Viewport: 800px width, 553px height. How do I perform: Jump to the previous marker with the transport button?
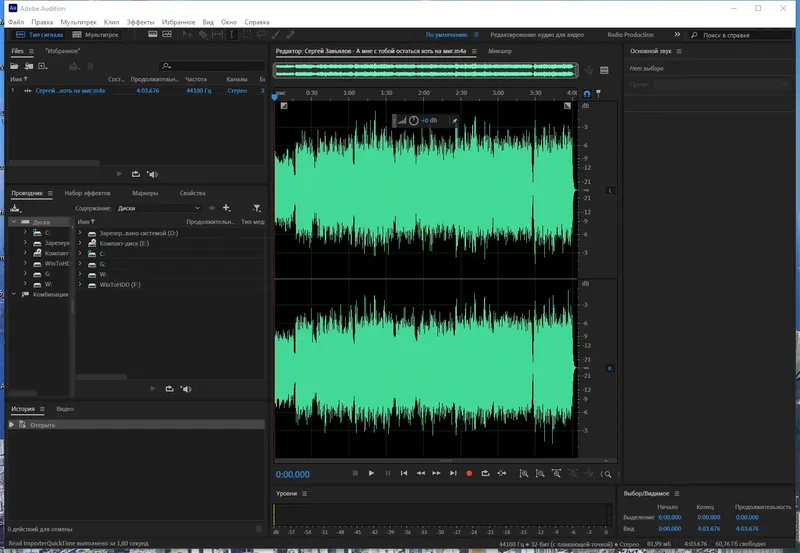pos(404,473)
